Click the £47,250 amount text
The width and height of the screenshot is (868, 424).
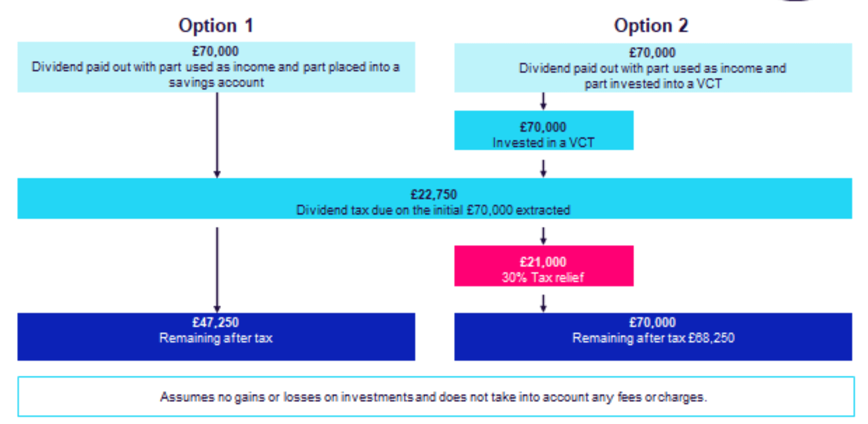point(216,322)
